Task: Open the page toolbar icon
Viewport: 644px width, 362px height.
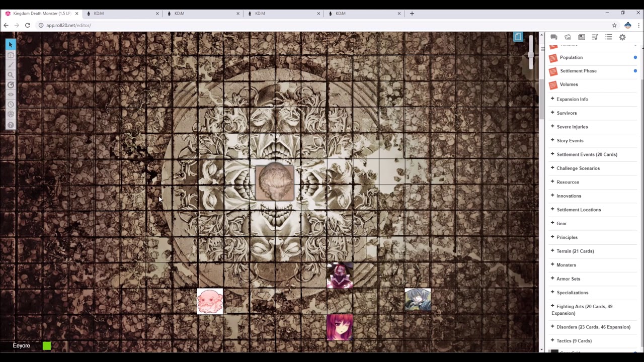Action: pyautogui.click(x=518, y=37)
